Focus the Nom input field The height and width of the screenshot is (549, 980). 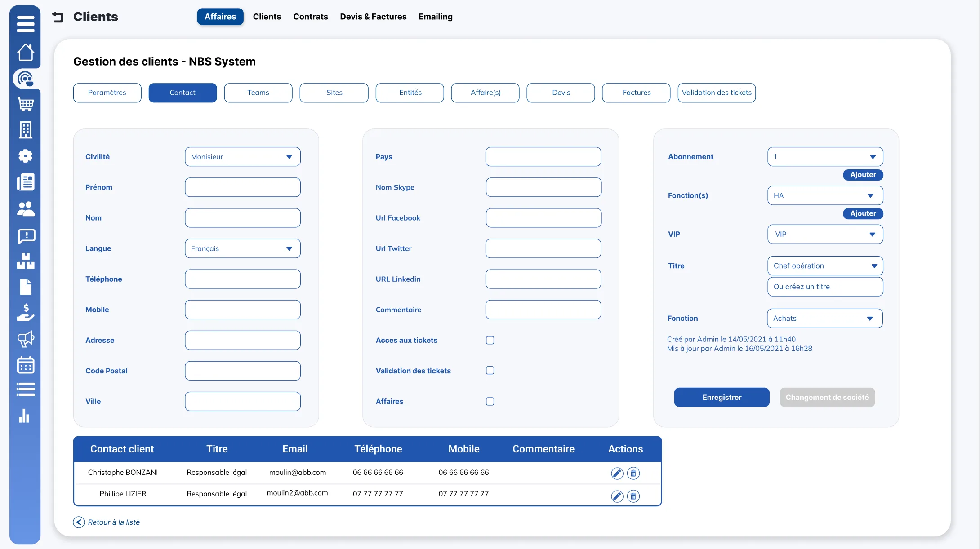tap(243, 218)
